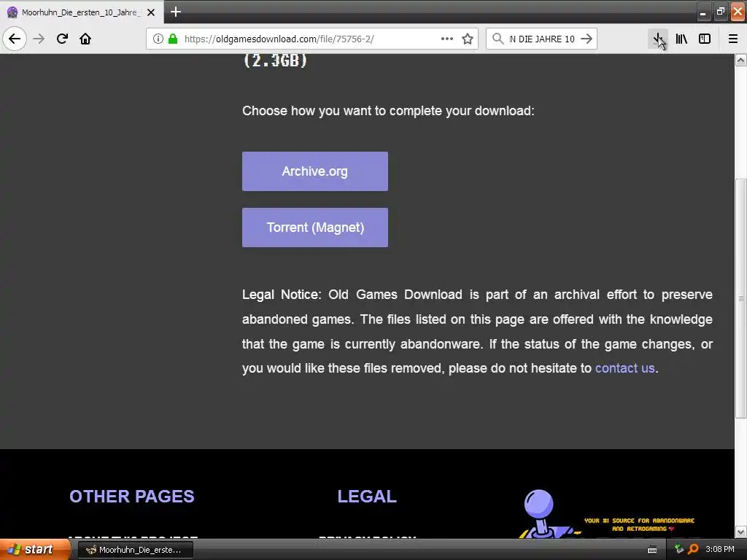The image size is (747, 560).
Task: Submit search with the arrow button
Action: [587, 39]
